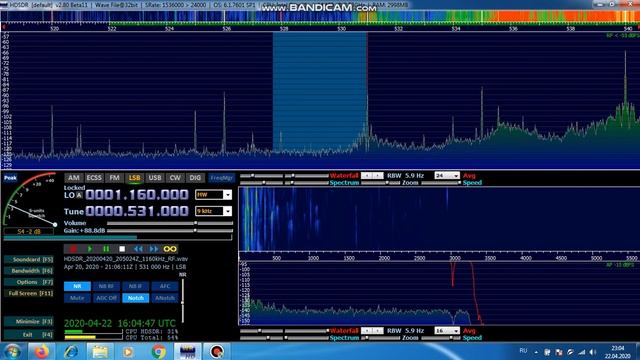The width and height of the screenshot is (640, 360).
Task: Click the lower RBW decrease arrow
Action: 367,331
